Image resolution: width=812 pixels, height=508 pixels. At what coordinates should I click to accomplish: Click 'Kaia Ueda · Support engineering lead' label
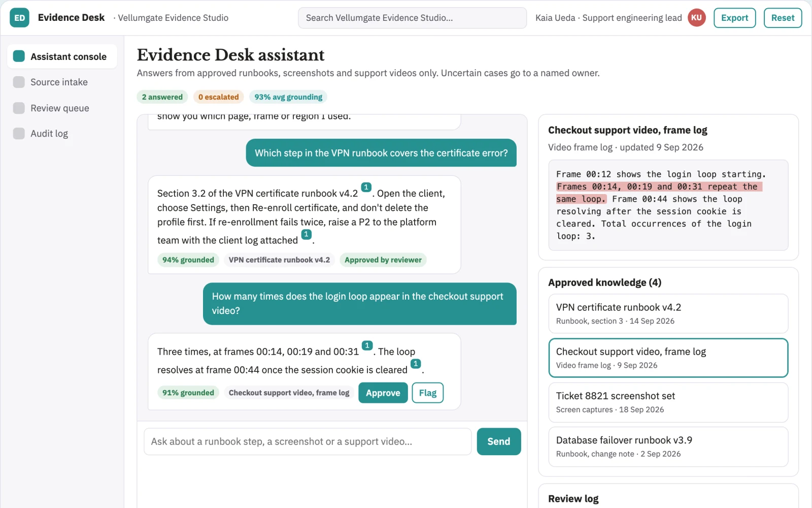click(x=608, y=18)
